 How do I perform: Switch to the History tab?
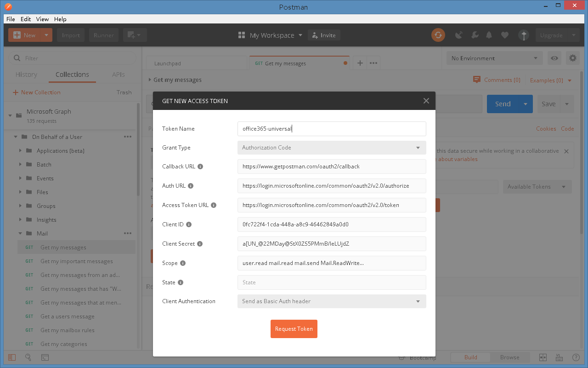tap(26, 75)
